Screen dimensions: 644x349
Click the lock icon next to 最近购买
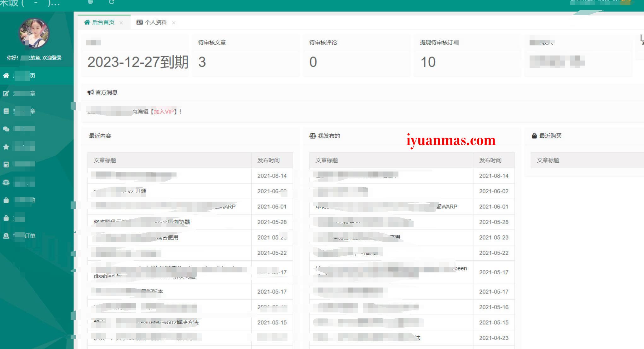pos(534,136)
